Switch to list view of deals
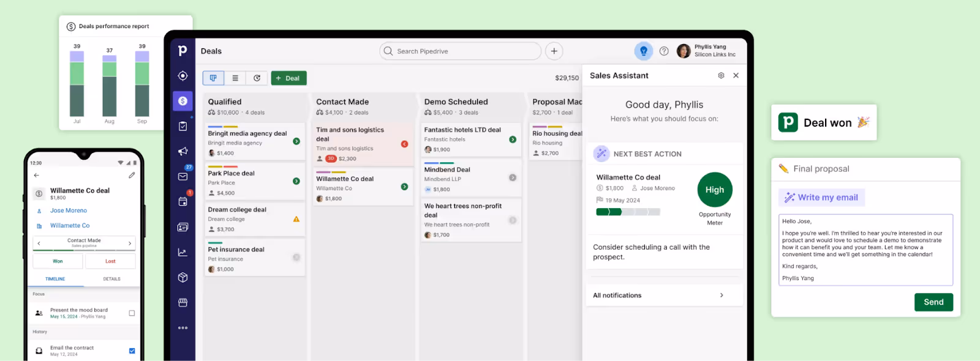The image size is (980, 361). (x=235, y=78)
